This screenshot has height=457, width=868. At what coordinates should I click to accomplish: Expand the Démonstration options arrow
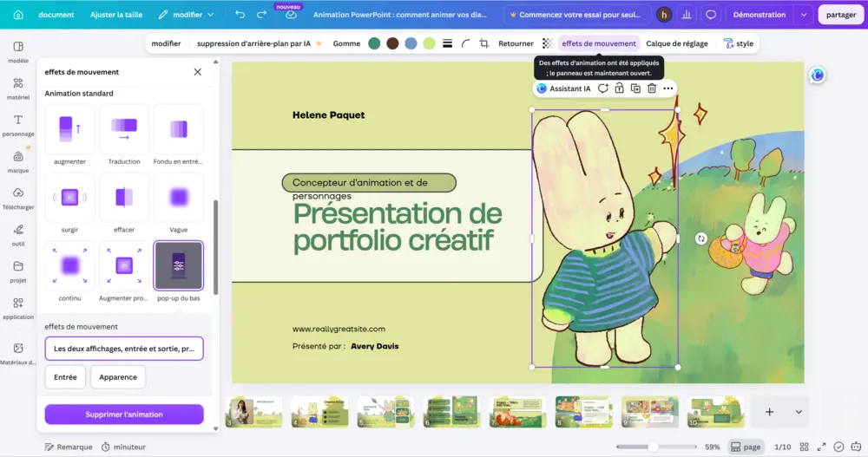[x=803, y=15]
